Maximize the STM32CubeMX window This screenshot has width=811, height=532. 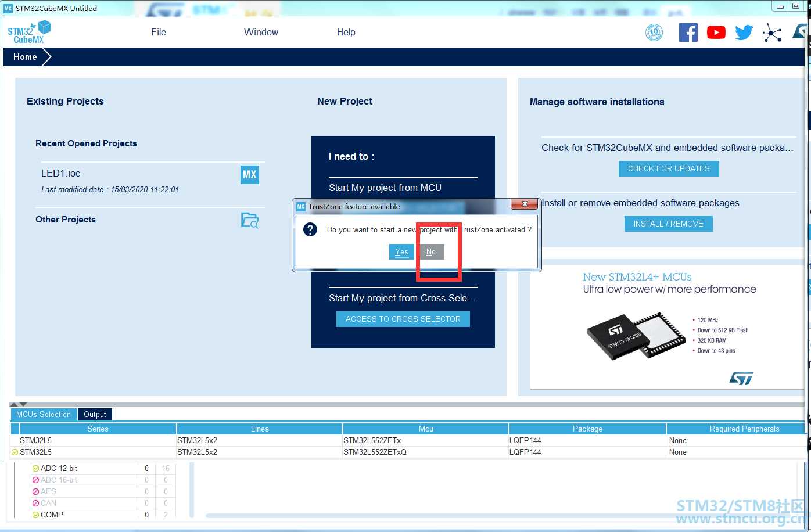click(x=795, y=6)
